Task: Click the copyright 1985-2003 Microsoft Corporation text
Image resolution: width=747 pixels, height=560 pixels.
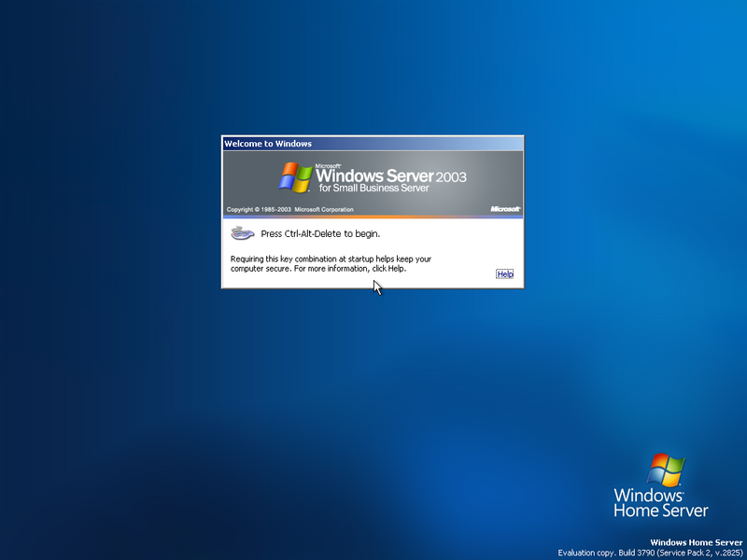Action: tap(289, 209)
